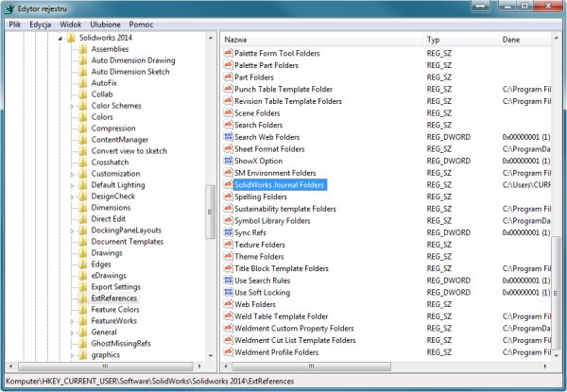The height and width of the screenshot is (392, 567).
Task: Click the values pane scroll-up arrow
Action: point(556,38)
